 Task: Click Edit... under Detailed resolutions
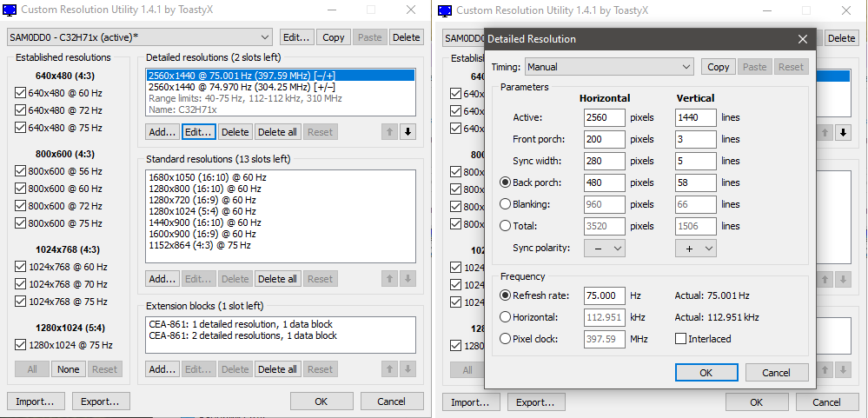click(x=198, y=132)
